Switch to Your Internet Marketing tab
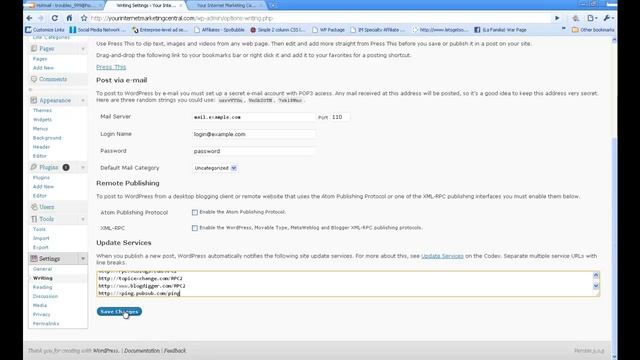Image resolution: width=640 pixels, height=360 pixels. click(227, 6)
